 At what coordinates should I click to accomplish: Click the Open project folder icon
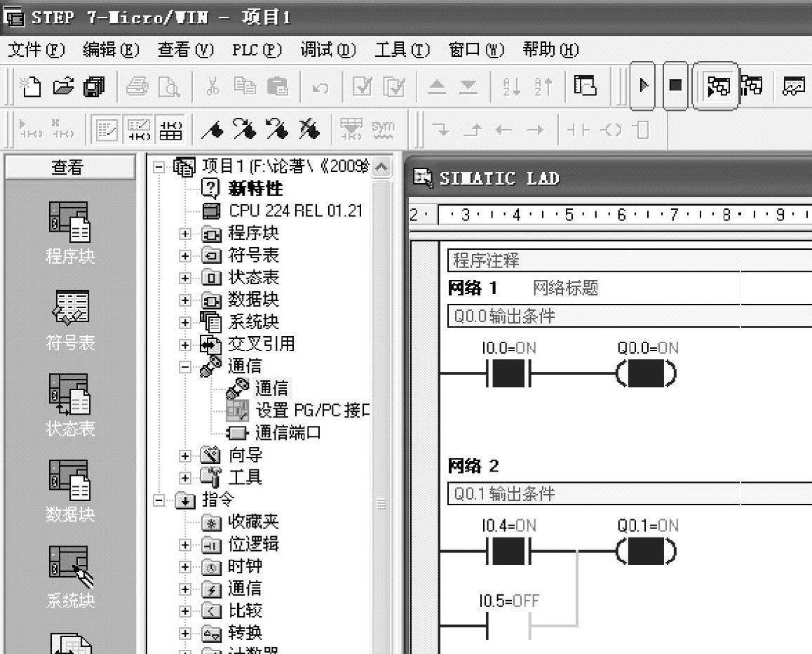(63, 86)
